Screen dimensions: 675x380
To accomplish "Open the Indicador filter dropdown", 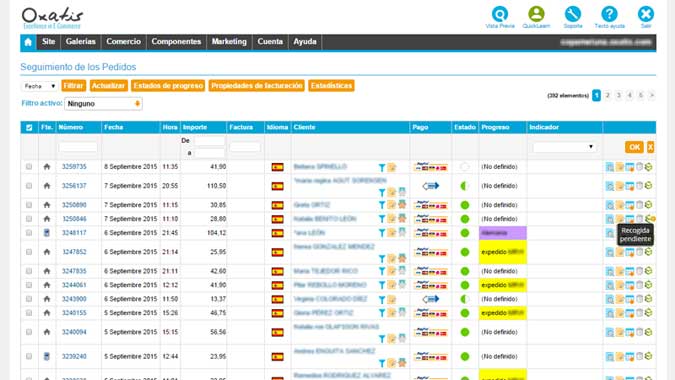I will (x=564, y=147).
